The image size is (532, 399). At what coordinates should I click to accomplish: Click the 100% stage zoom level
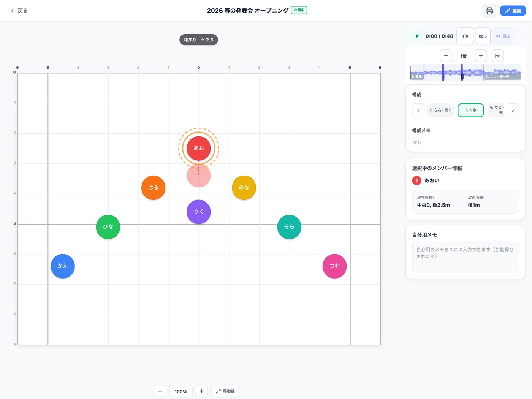[181, 391]
